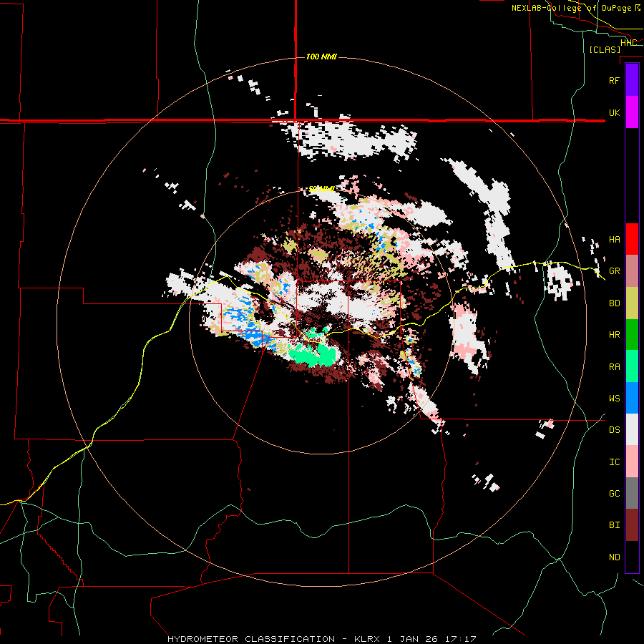
Task: Click the KLRX station identifier
Action: click(367, 639)
